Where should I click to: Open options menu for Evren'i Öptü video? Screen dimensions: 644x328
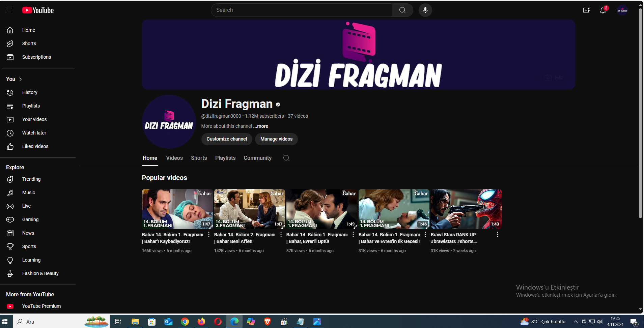[x=353, y=235]
